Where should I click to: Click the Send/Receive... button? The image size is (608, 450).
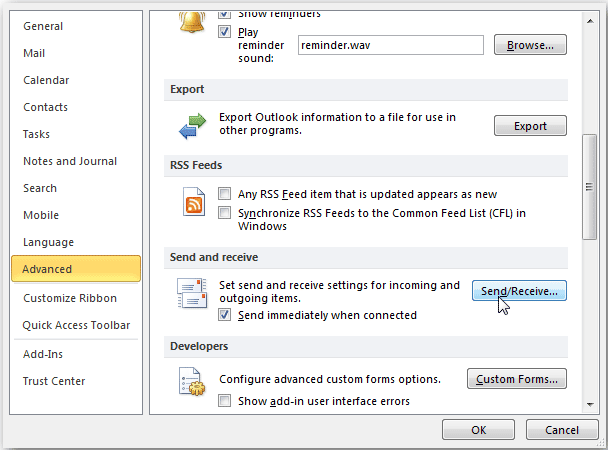pos(519,291)
